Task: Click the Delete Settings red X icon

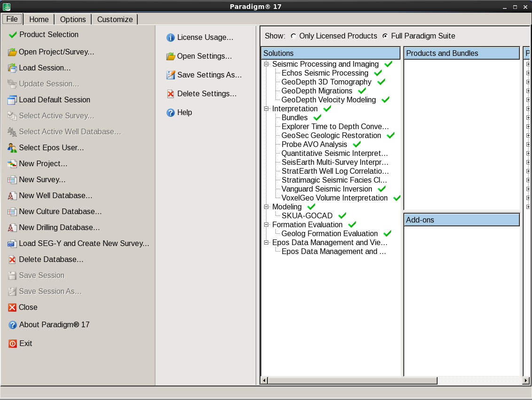Action: click(x=171, y=93)
